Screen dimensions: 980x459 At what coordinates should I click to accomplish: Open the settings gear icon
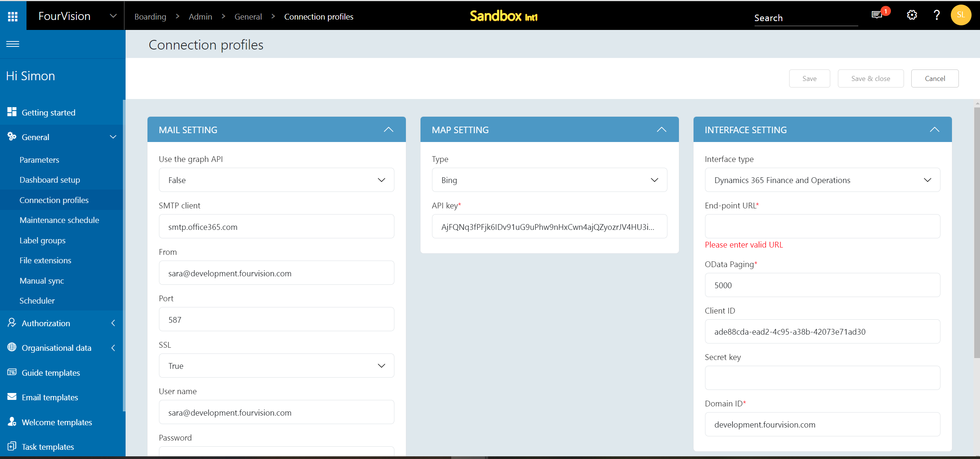[912, 15]
